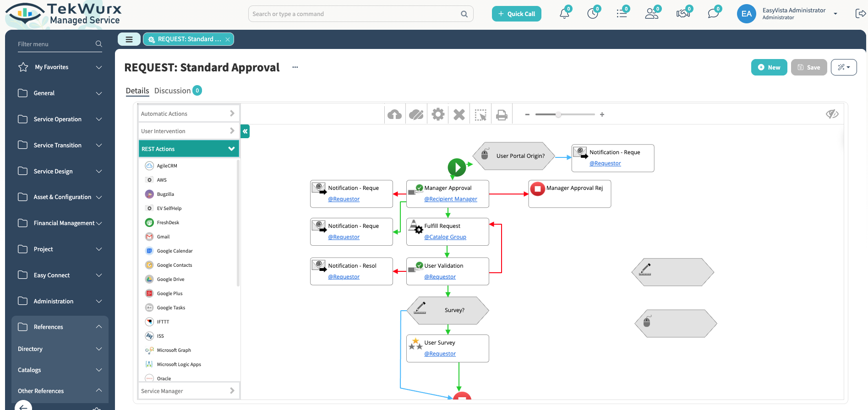This screenshot has width=868, height=410.
Task: Click the area selection tool icon
Action: (480, 114)
